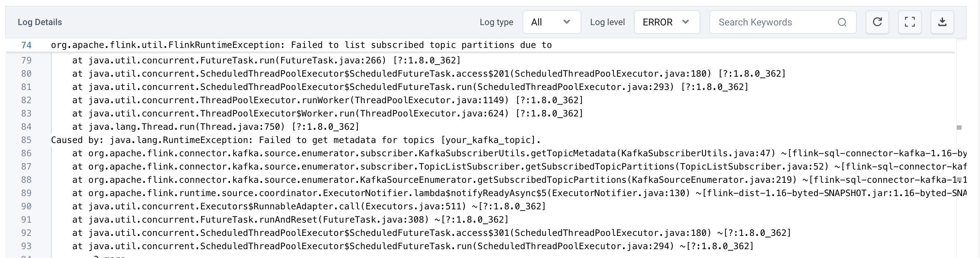The height and width of the screenshot is (258, 980).
Task: Click the refresh logs icon
Action: coord(877,22)
